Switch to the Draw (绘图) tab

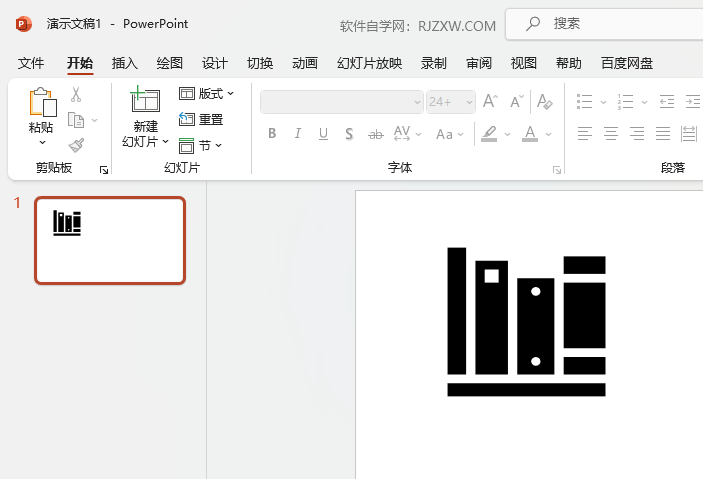(x=169, y=63)
